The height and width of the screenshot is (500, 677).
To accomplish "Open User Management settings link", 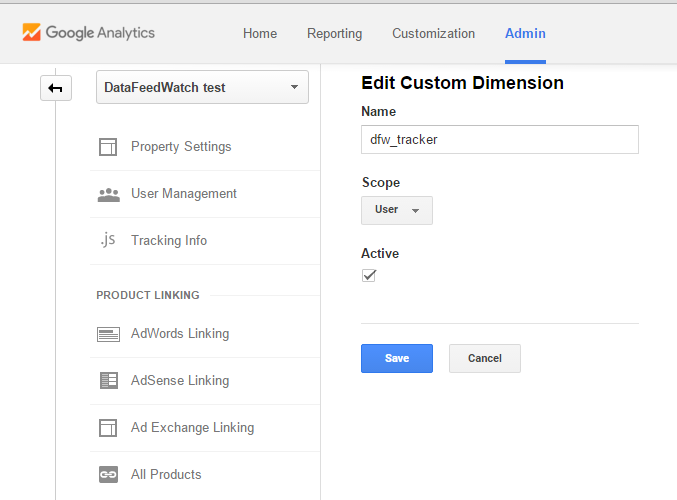I will tap(184, 193).
